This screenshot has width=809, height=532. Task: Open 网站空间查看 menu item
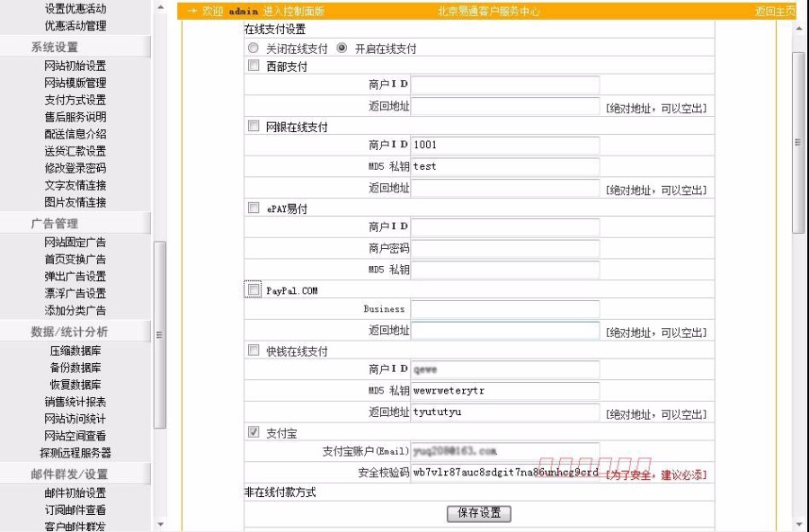click(x=76, y=436)
